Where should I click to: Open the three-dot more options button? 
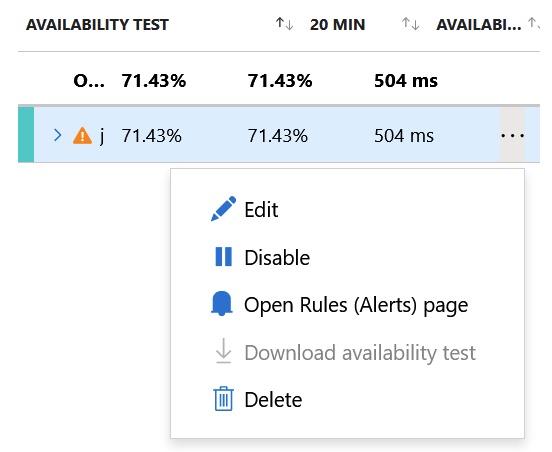tap(513, 135)
